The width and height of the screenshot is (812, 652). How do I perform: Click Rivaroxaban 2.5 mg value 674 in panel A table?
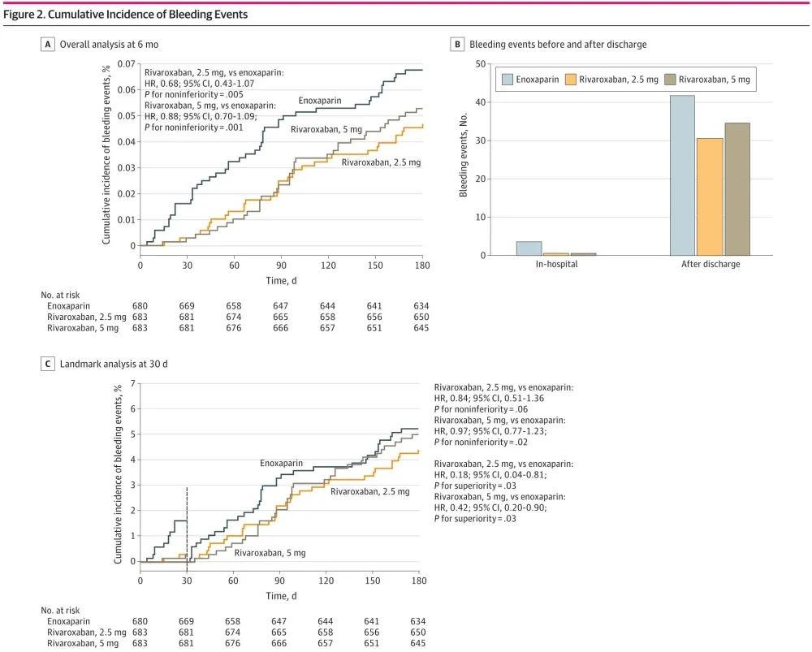point(234,317)
